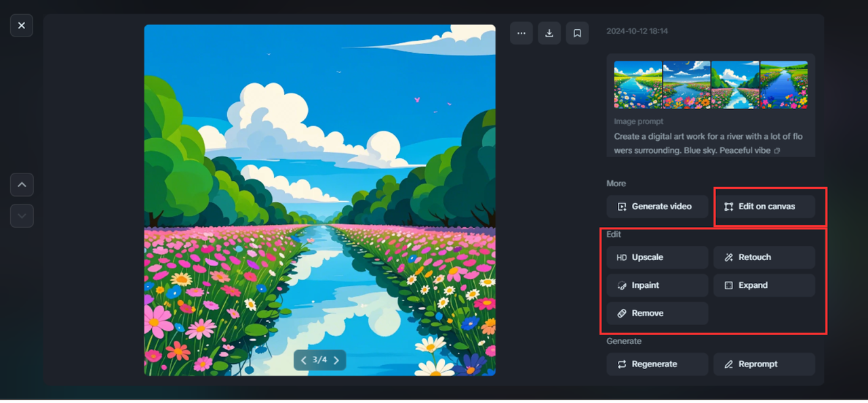
Task: Open the first river thumbnail
Action: (637, 84)
